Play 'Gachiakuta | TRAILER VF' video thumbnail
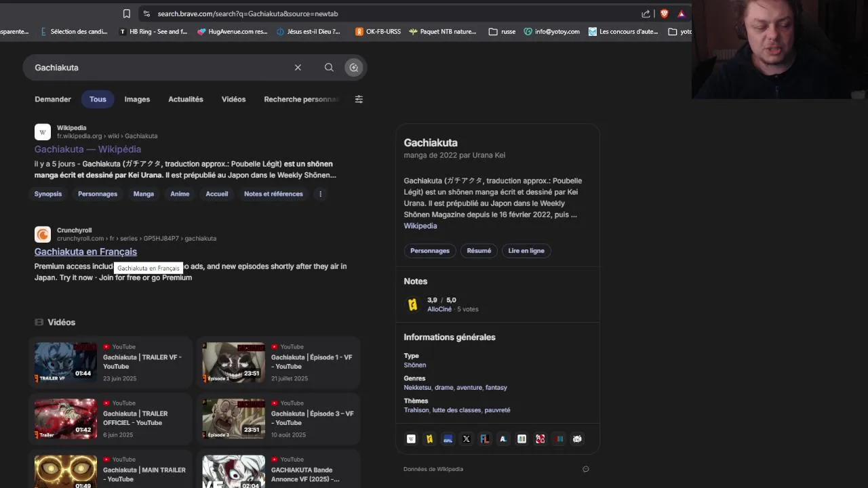Viewport: 868px width, 488px height. coord(66,363)
